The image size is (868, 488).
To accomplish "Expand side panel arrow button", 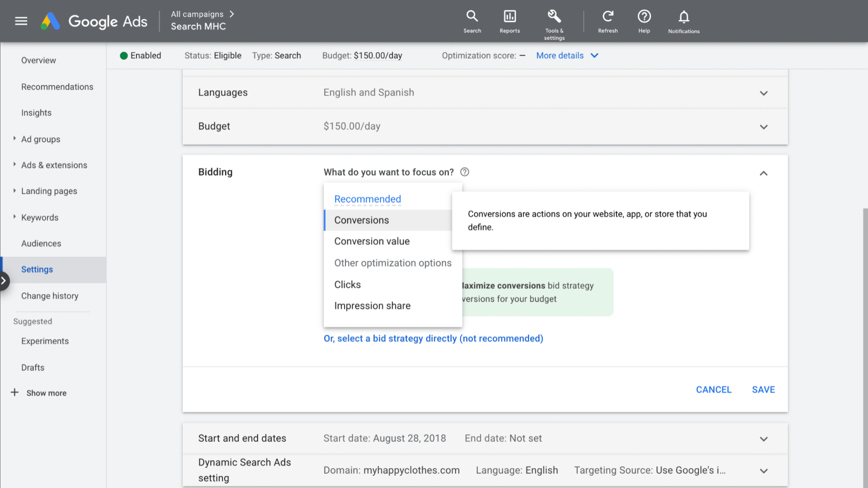I will 4,281.
